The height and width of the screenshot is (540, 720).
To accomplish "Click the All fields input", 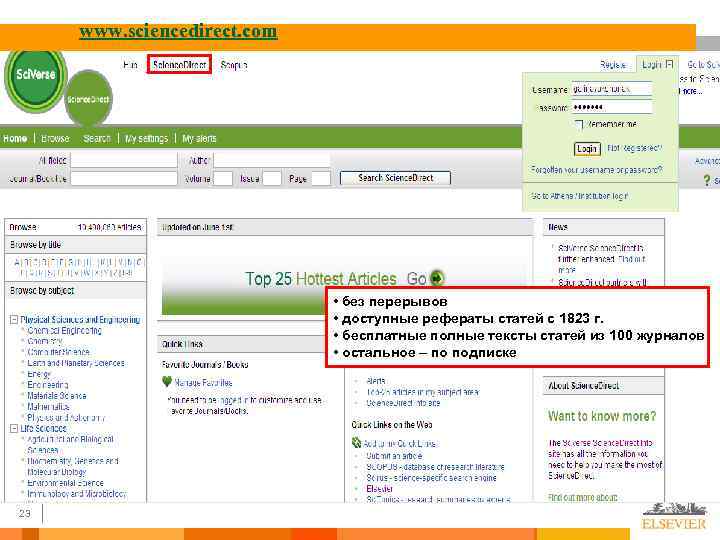I will [x=124, y=160].
